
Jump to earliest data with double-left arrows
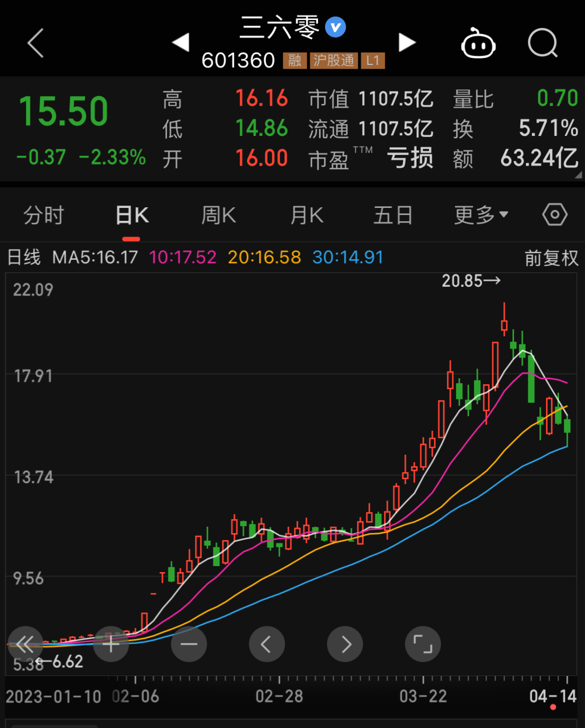pyautogui.click(x=25, y=644)
